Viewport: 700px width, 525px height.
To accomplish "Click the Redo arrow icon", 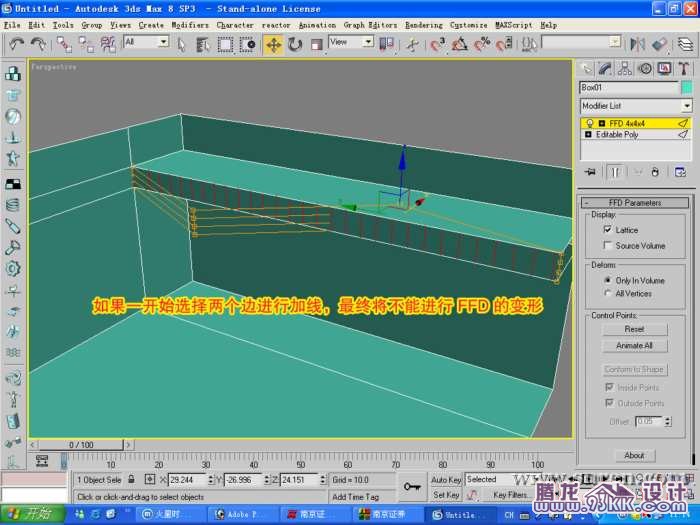I will 38,44.
